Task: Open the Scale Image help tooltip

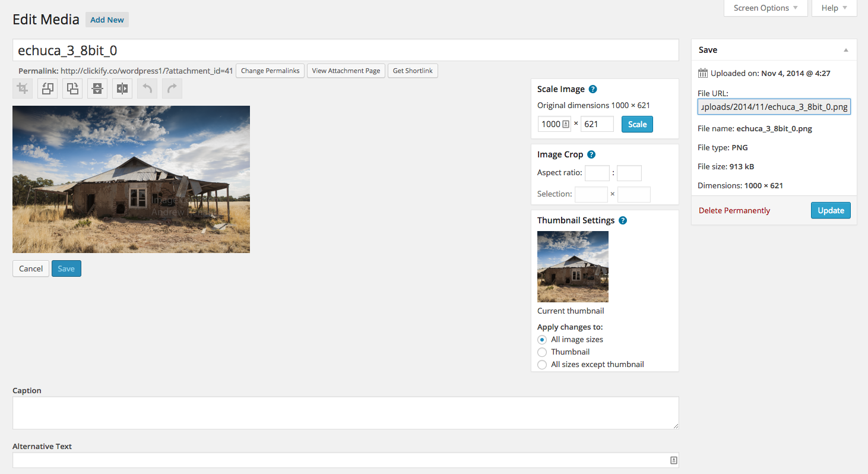Action: pyautogui.click(x=593, y=89)
